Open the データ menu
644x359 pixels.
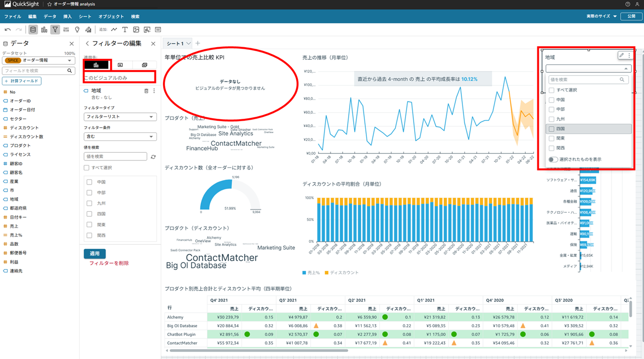(x=50, y=17)
